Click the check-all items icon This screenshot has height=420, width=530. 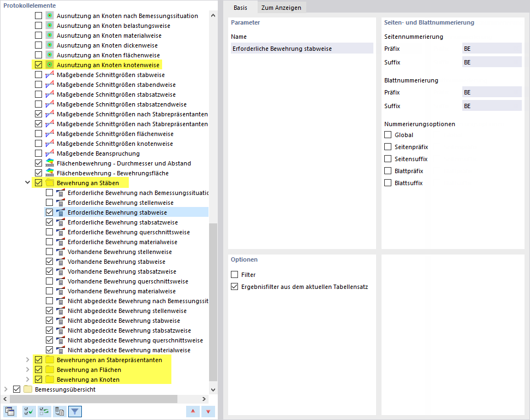[29, 411]
